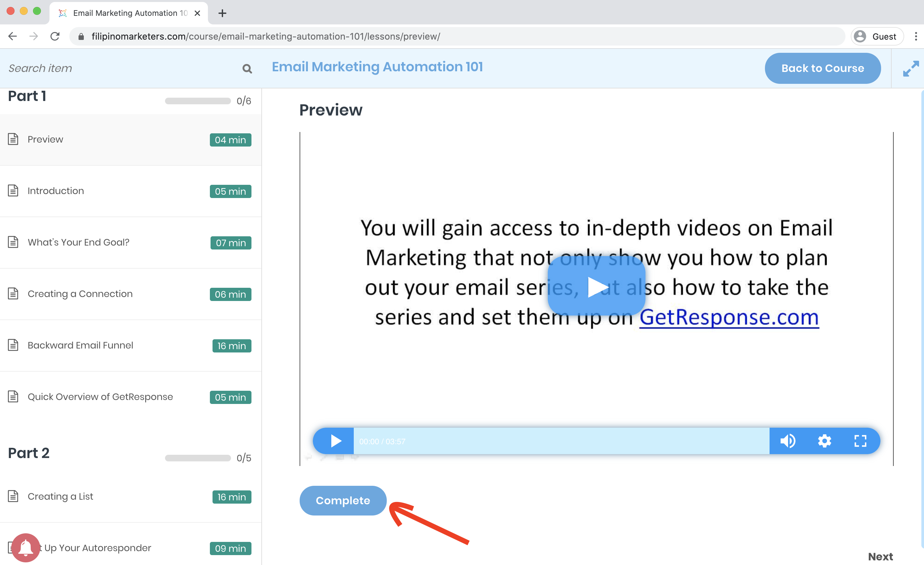
Task: Open the Creating a Connection lesson
Action: pyautogui.click(x=130, y=294)
